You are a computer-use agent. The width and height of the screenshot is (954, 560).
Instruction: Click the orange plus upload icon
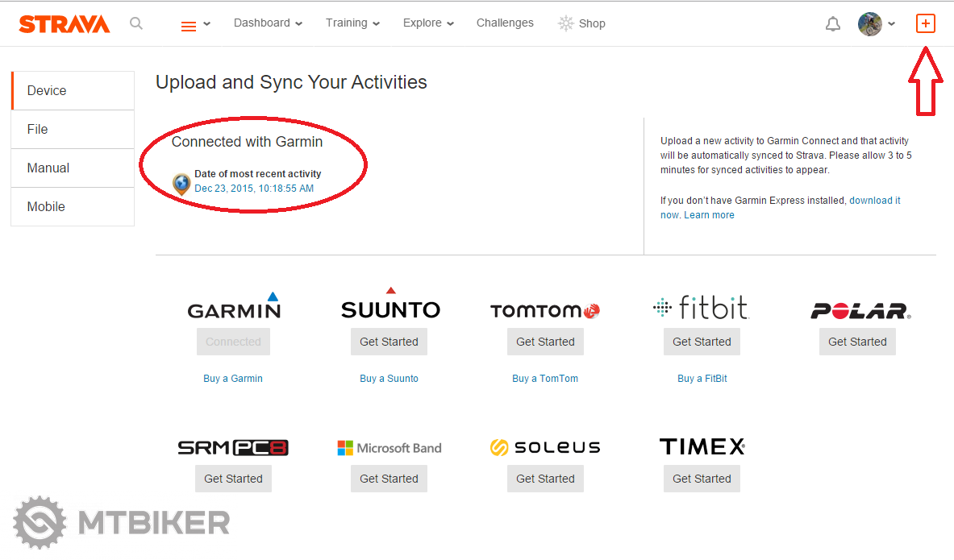pos(926,23)
